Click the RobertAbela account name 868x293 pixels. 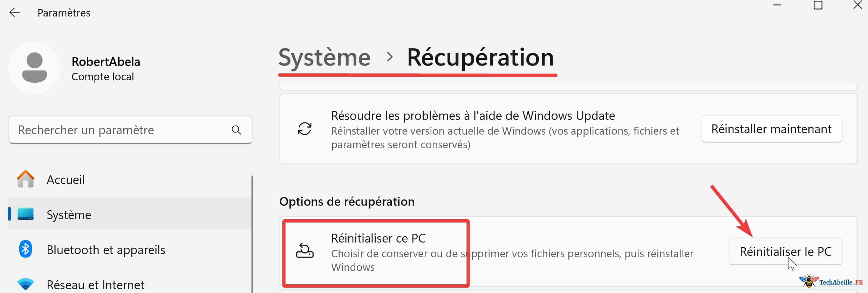(x=106, y=62)
